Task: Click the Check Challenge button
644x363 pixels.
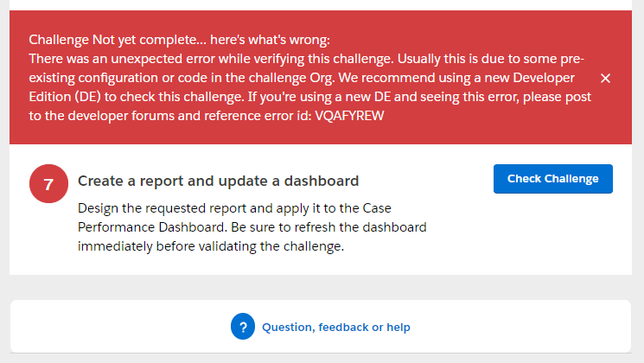Action: (x=552, y=179)
